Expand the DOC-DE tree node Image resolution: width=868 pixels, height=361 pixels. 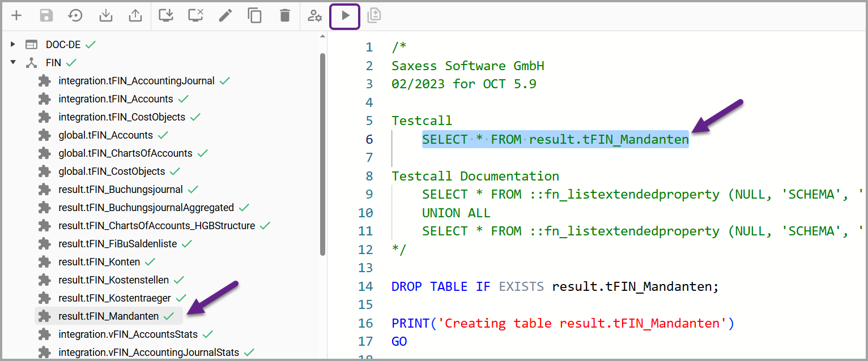tap(13, 44)
